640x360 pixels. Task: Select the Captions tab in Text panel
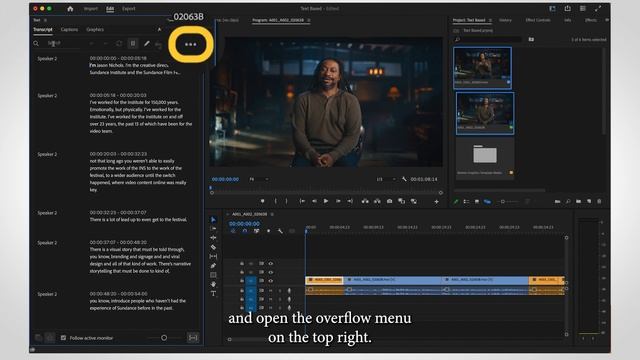[x=69, y=29]
